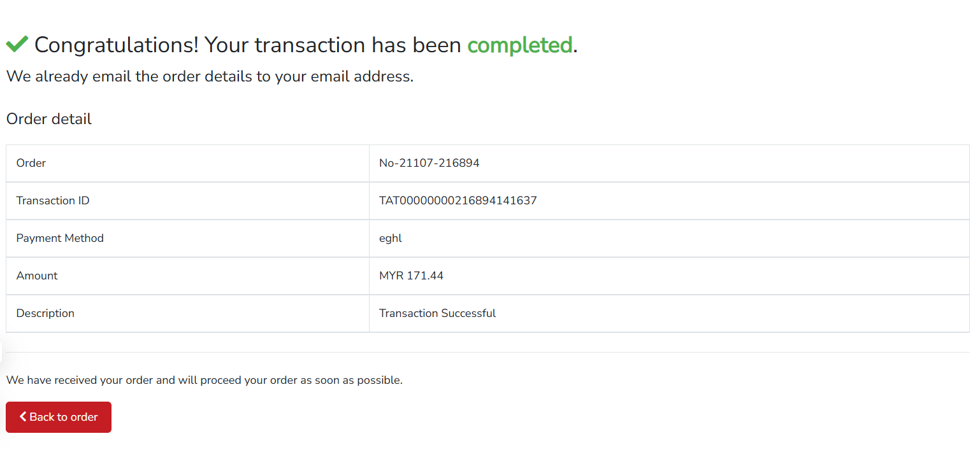Viewport: 980px width, 450px height.
Task: Click the email confirmation notice text
Action: (210, 76)
